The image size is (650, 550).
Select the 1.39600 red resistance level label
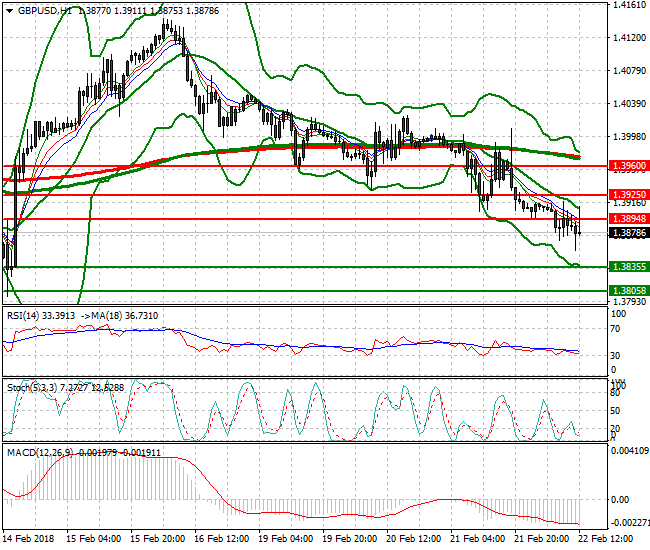pos(629,166)
